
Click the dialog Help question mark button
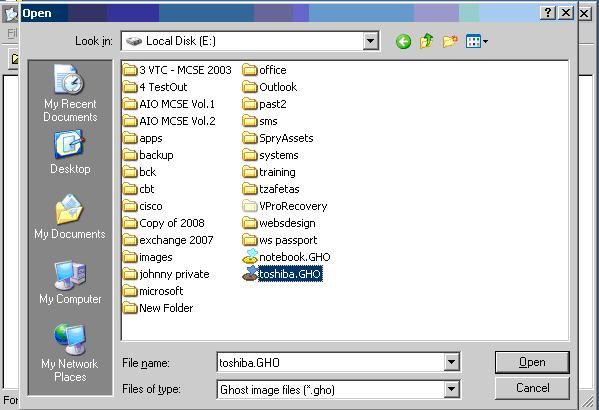point(547,13)
